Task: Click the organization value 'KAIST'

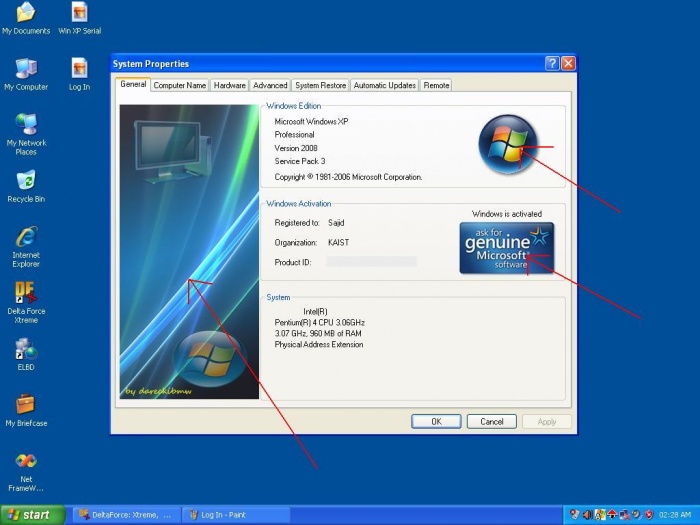Action: point(338,242)
